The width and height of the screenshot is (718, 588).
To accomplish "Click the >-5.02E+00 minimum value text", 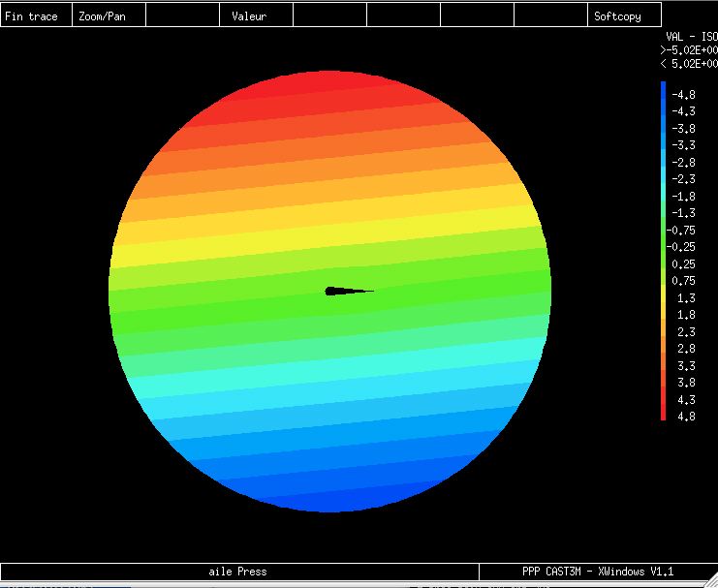I will (x=689, y=50).
